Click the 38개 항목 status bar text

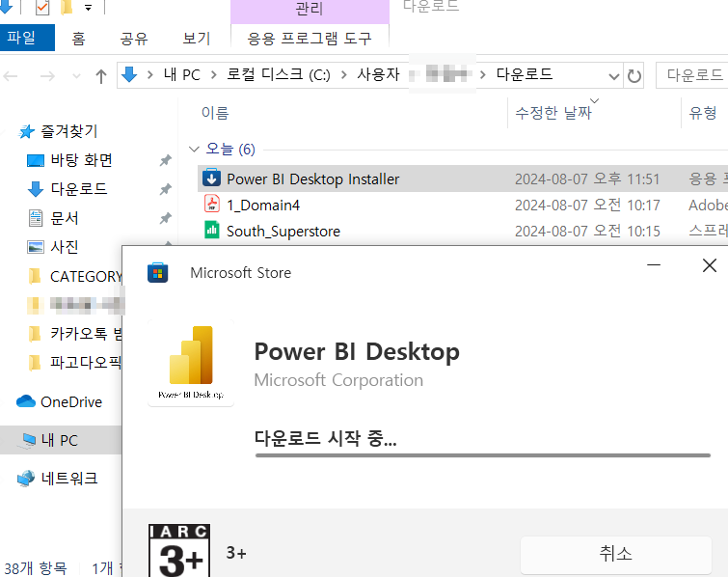[x=36, y=567]
